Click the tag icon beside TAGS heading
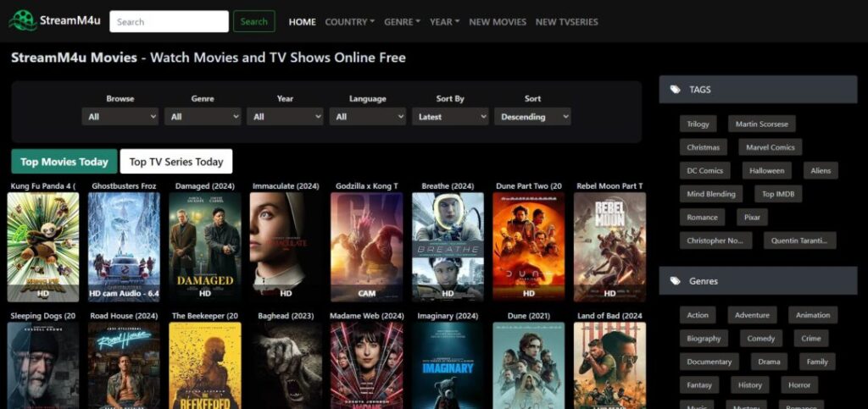Image resolution: width=868 pixels, height=409 pixels. tap(676, 90)
